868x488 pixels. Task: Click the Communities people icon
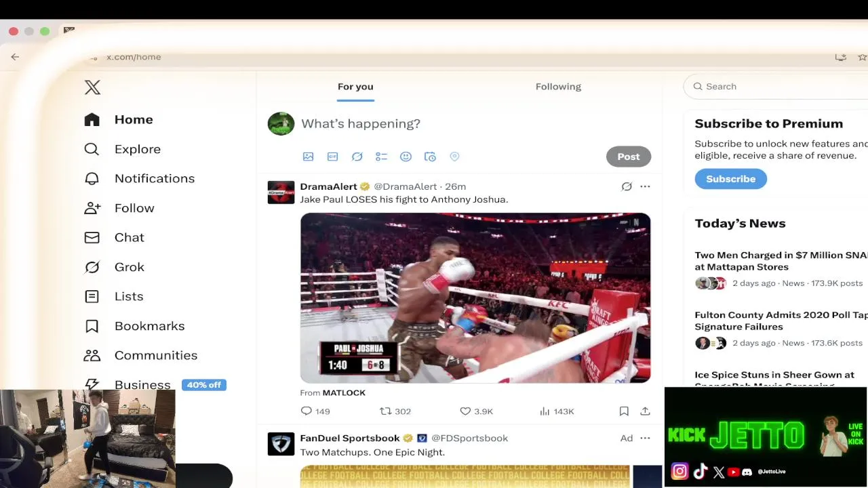pyautogui.click(x=92, y=355)
